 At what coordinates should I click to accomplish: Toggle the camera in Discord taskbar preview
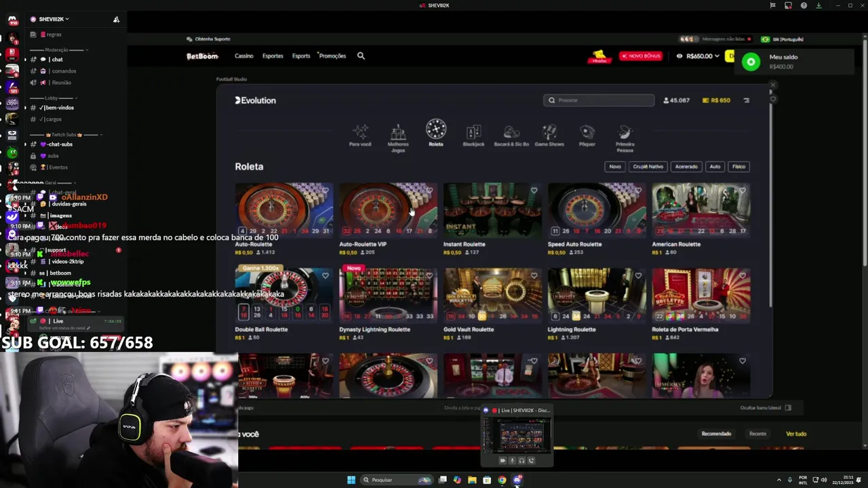tap(502, 461)
